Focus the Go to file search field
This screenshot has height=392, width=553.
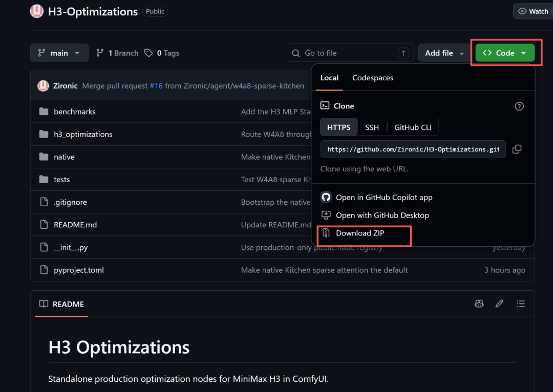(x=350, y=53)
